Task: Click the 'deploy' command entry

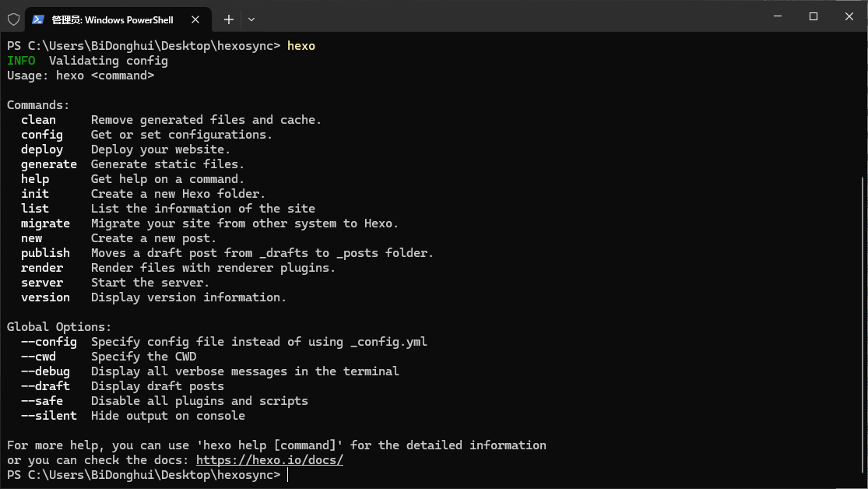Action: (x=42, y=149)
